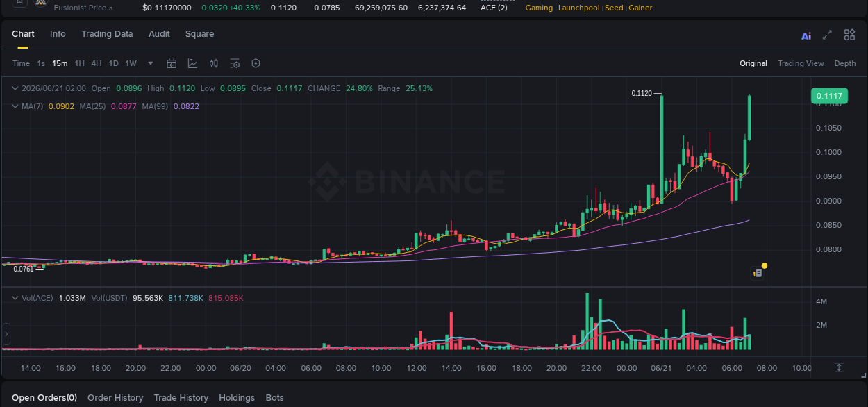
Task: Collapse the OHLC info row chevron
Action: click(x=15, y=88)
